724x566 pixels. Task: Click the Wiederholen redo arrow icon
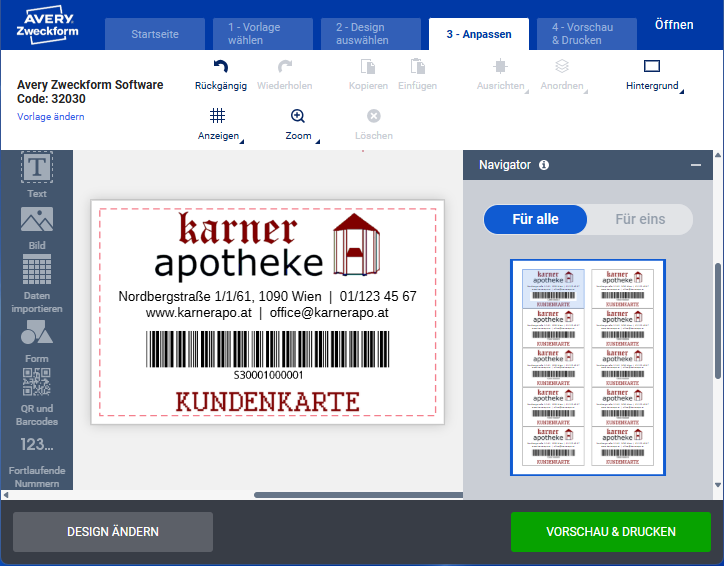click(x=284, y=67)
